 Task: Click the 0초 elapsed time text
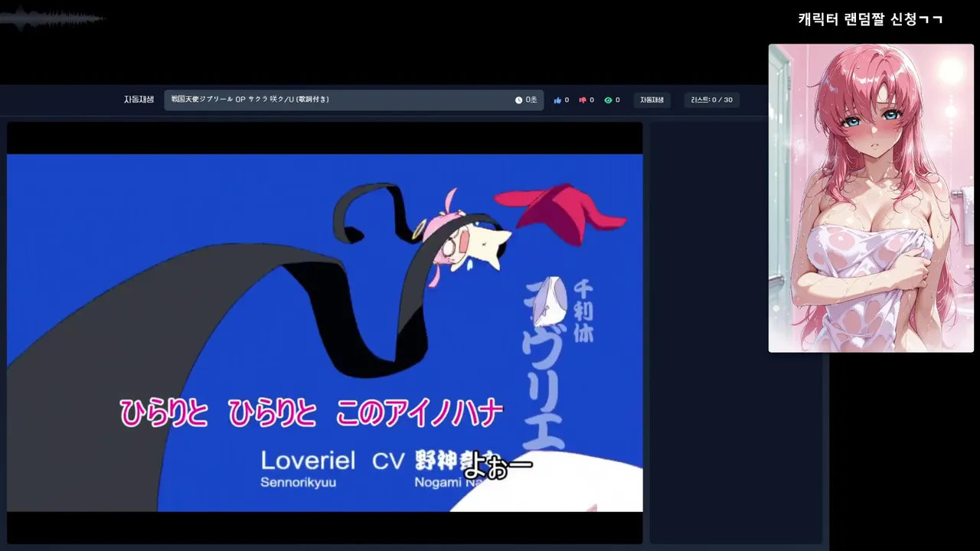(531, 100)
